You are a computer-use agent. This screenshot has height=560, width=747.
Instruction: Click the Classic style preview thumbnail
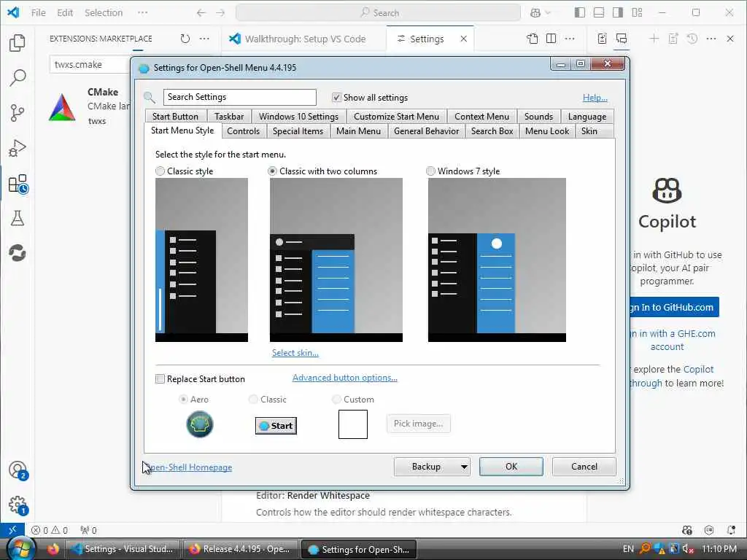coord(201,260)
